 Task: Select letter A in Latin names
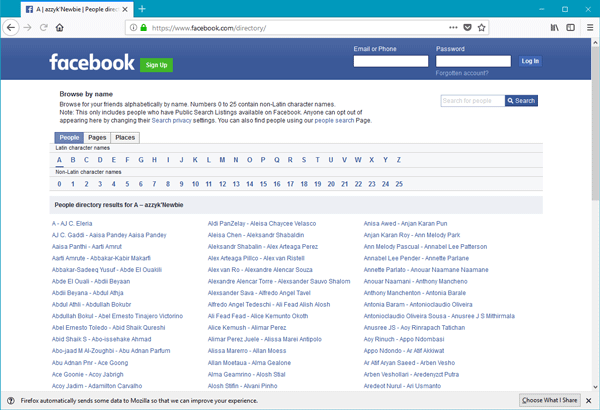click(59, 160)
